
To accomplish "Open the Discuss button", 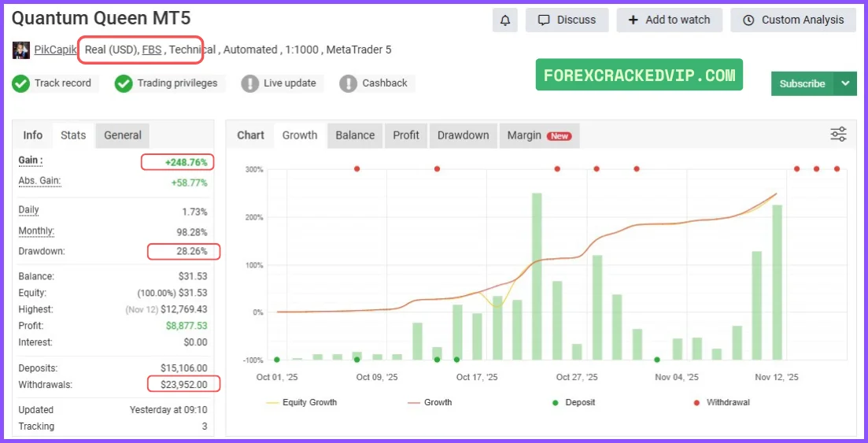I will [x=567, y=20].
